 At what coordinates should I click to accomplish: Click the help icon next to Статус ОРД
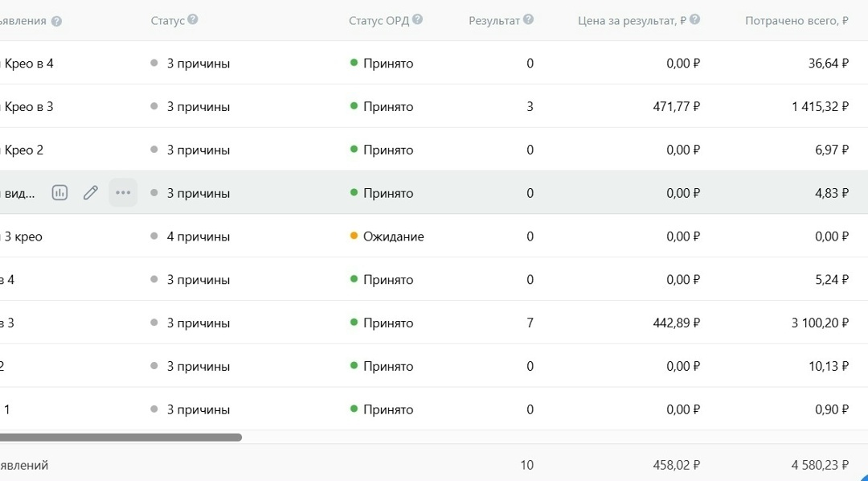[x=417, y=20]
